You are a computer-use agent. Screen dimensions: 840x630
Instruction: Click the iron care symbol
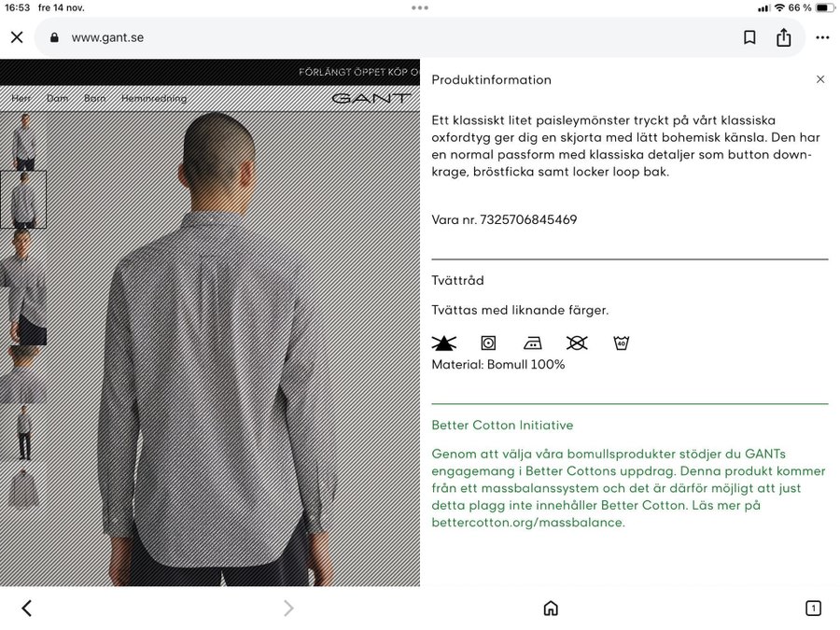[533, 343]
